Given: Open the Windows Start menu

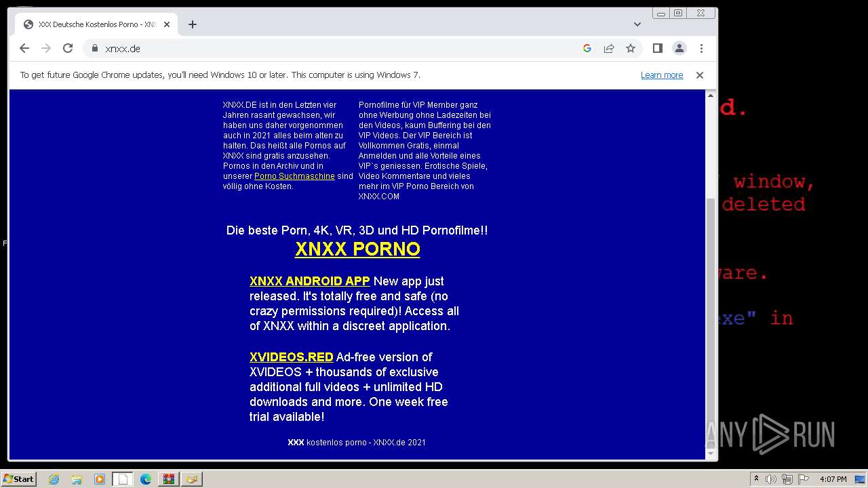Looking at the screenshot, I should (19, 479).
